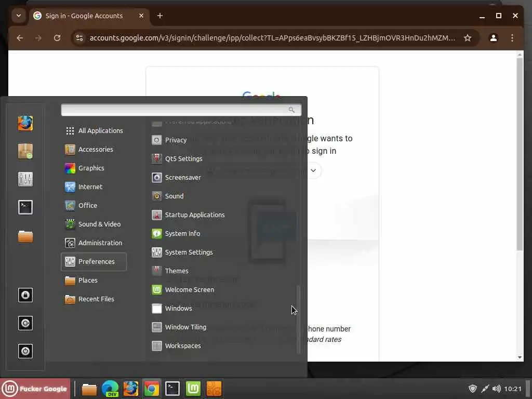Viewport: 532px width, 399px height.
Task: Bookmark this page with the star icon
Action: pyautogui.click(x=468, y=38)
